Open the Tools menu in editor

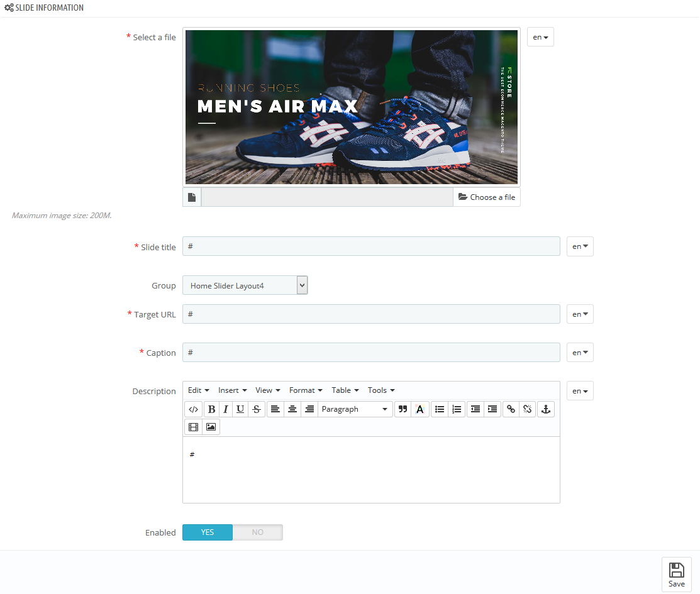381,390
